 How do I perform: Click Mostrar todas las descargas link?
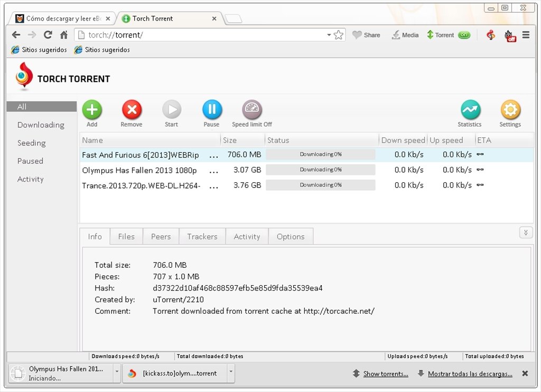470,374
